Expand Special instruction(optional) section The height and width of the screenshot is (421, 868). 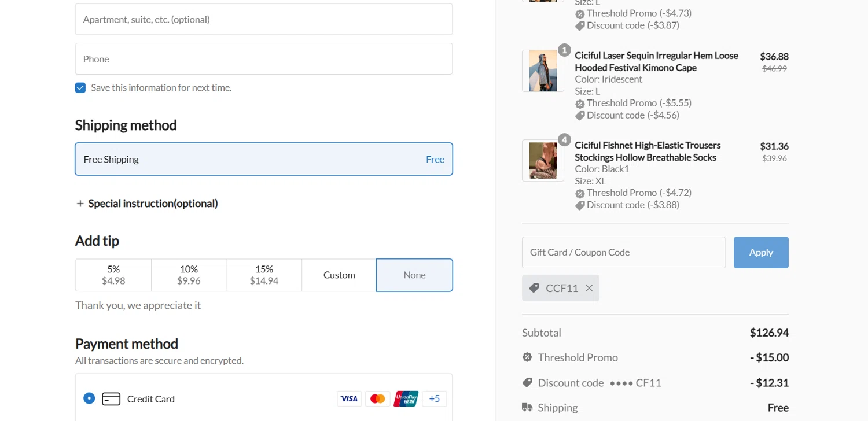click(147, 204)
